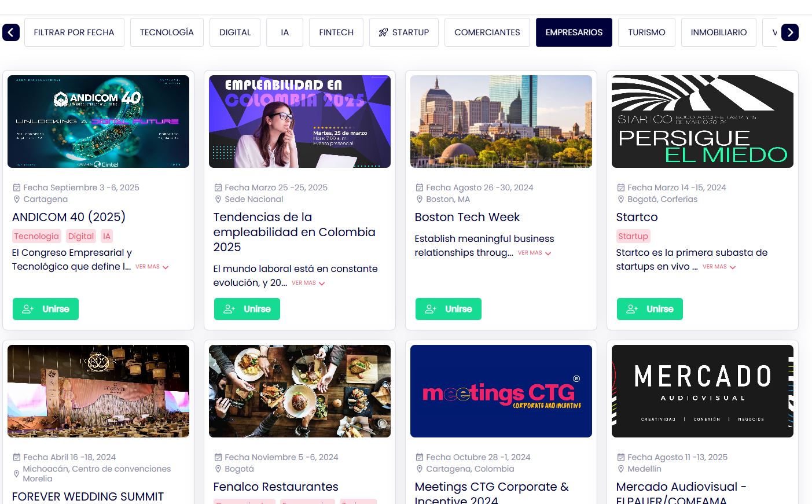812x504 pixels.
Task: Expand VER MAS on Boston Tech Week description
Action: pos(534,253)
